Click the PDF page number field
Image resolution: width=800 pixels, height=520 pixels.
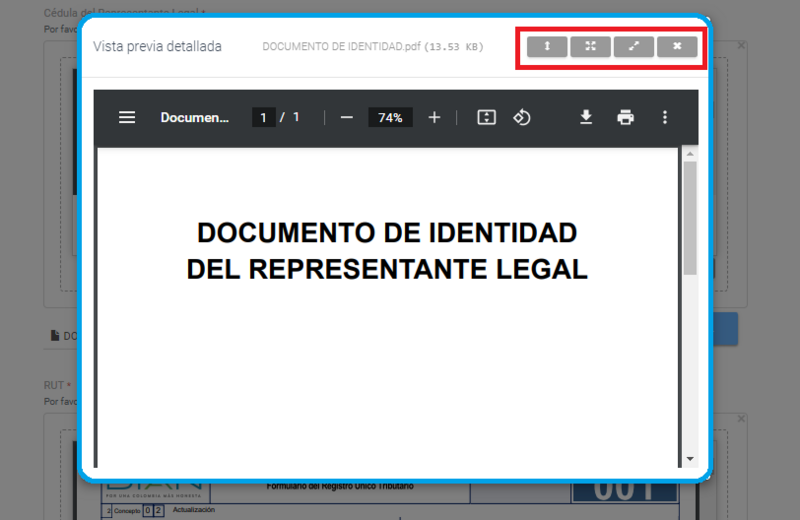coord(263,118)
